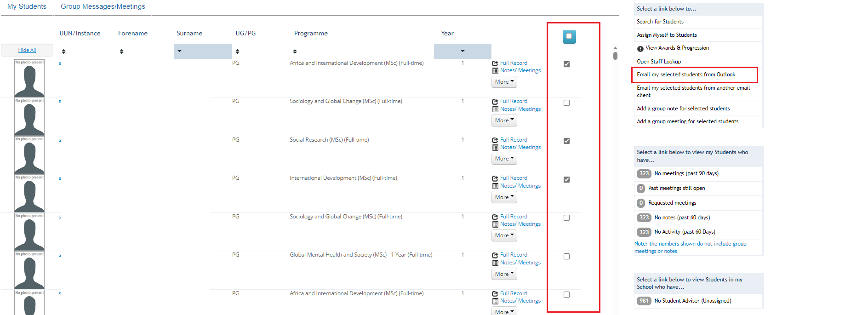Expand More menu for first Africa Development student
The height and width of the screenshot is (315, 868).
(x=504, y=82)
